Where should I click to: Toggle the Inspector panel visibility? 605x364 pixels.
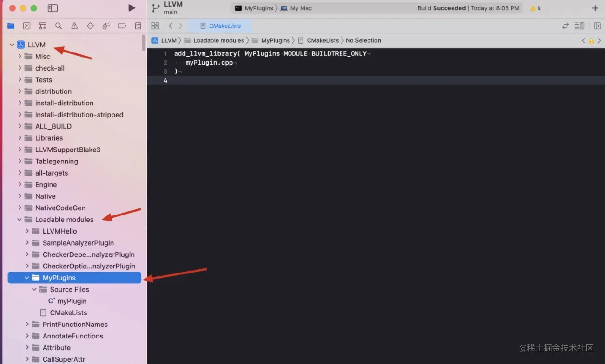[x=598, y=26]
